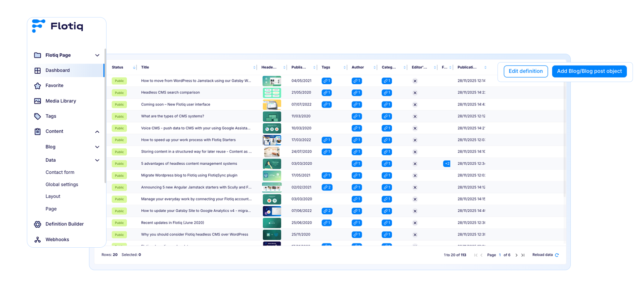This screenshot has width=644, height=292.
Task: Toggle sort on the Author column
Action: click(374, 68)
